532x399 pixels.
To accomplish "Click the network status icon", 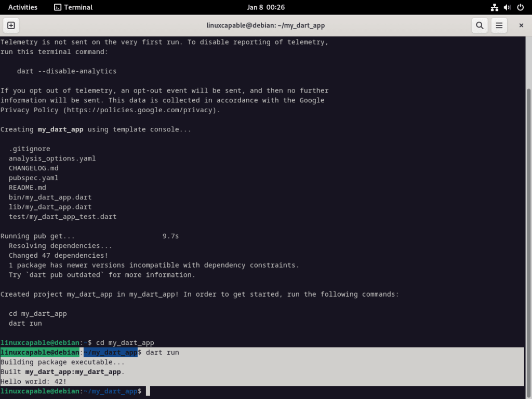I will coord(495,7).
